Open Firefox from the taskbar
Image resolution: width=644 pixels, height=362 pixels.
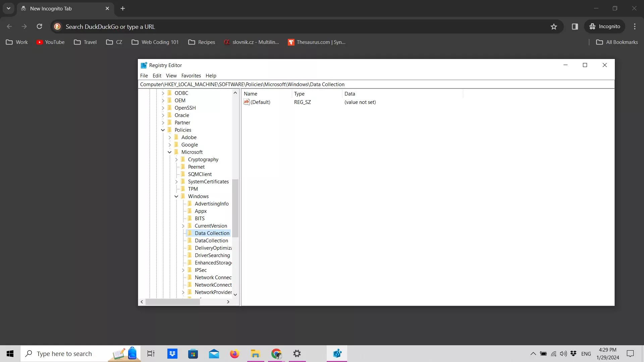[x=234, y=354]
